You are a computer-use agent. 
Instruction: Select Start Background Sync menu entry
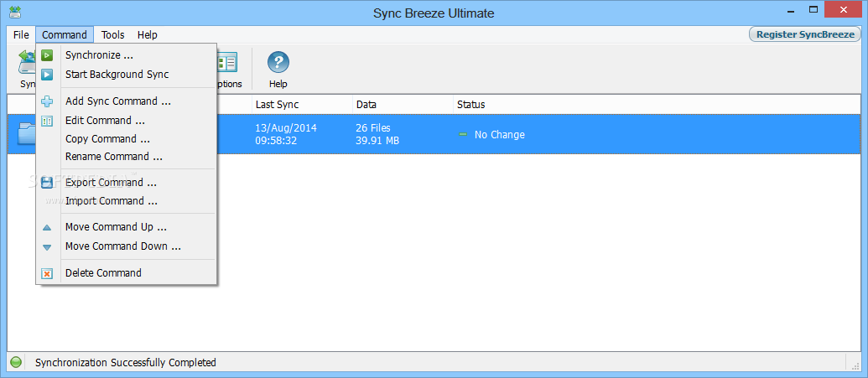[126, 74]
